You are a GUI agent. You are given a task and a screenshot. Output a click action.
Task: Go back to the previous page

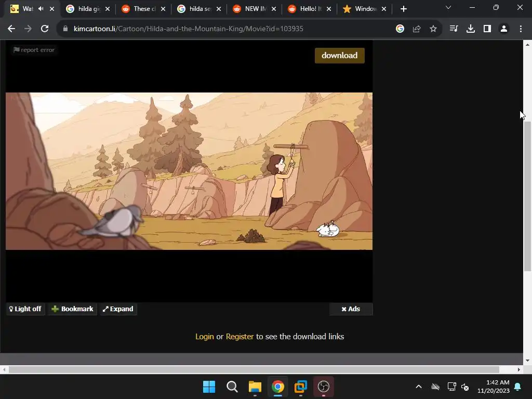[x=11, y=29]
